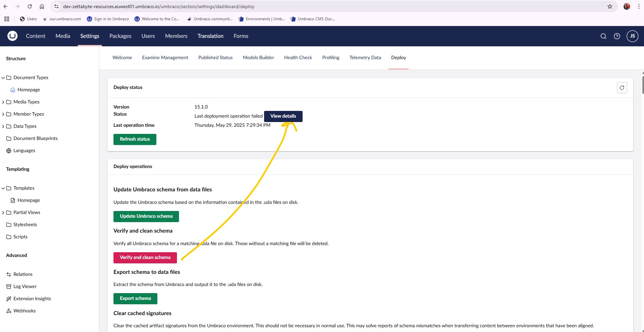Expand the Partial Views tree node
Screen dimensions: 644x332
point(3,213)
